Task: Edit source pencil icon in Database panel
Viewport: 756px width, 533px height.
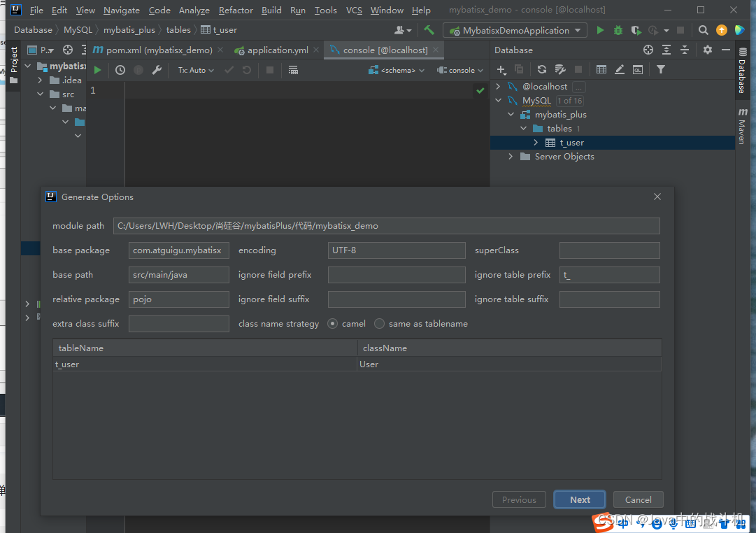Action: point(620,69)
